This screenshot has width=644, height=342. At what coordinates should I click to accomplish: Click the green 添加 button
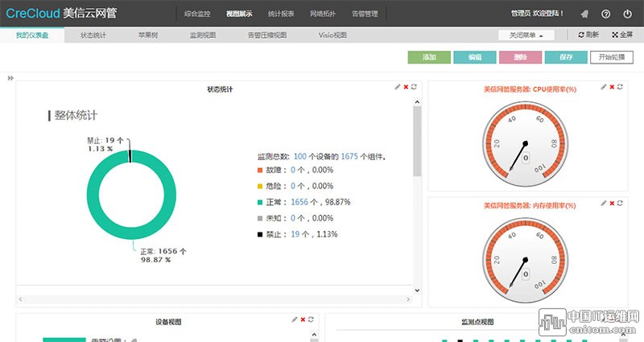[428, 57]
